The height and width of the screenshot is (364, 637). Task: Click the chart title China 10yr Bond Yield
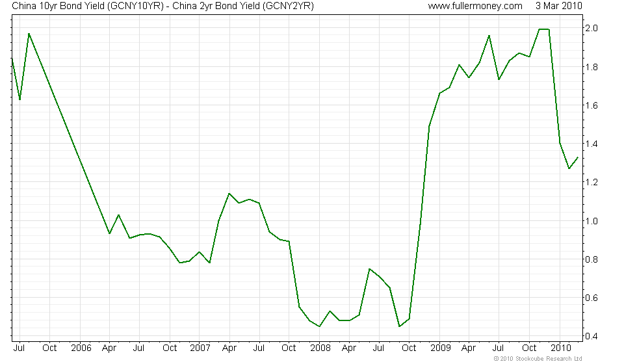[162, 6]
